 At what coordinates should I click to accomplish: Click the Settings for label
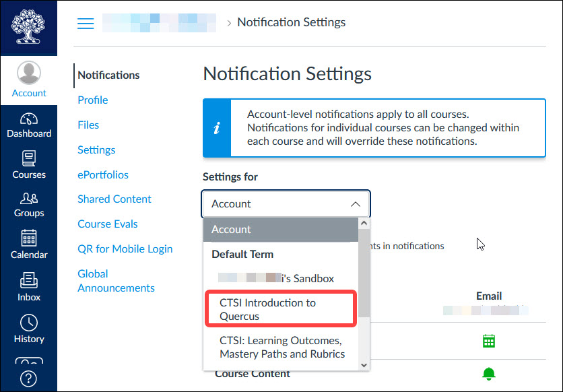[x=230, y=177]
